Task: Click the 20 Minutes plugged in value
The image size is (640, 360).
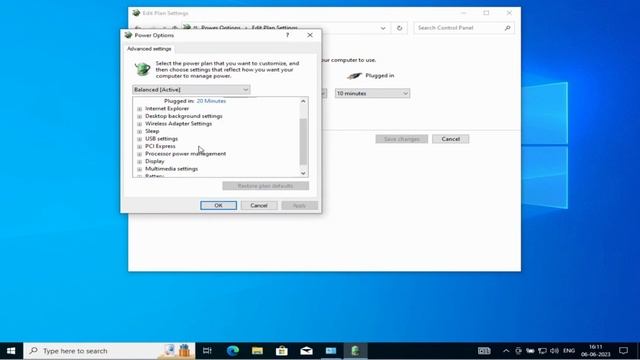Action: (211, 101)
